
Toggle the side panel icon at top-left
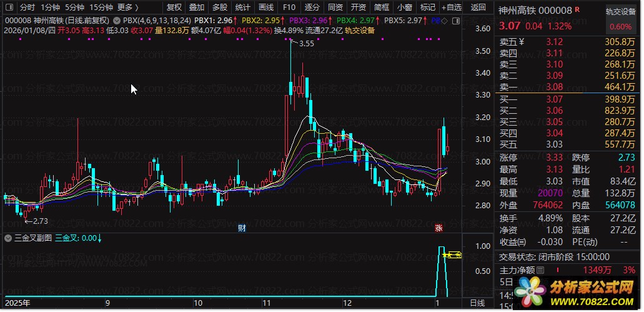click(9, 7)
